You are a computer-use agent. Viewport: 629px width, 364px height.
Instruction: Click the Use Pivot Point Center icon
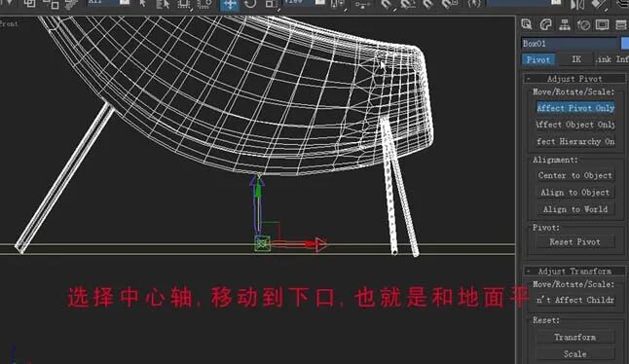[x=337, y=4]
